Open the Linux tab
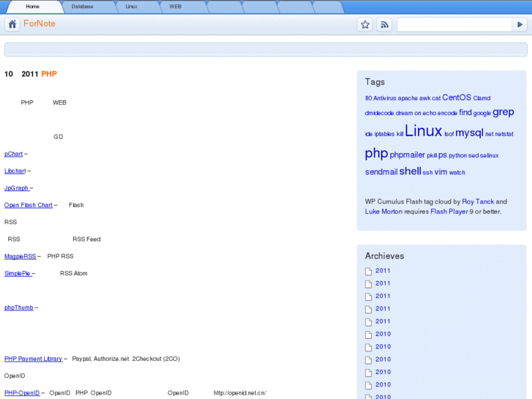This screenshot has height=399, width=532. 131,7
